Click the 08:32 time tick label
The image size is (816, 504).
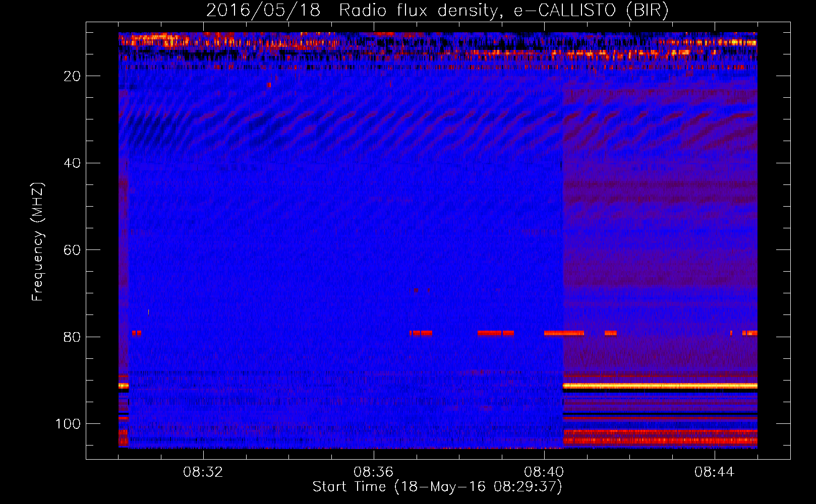click(203, 472)
